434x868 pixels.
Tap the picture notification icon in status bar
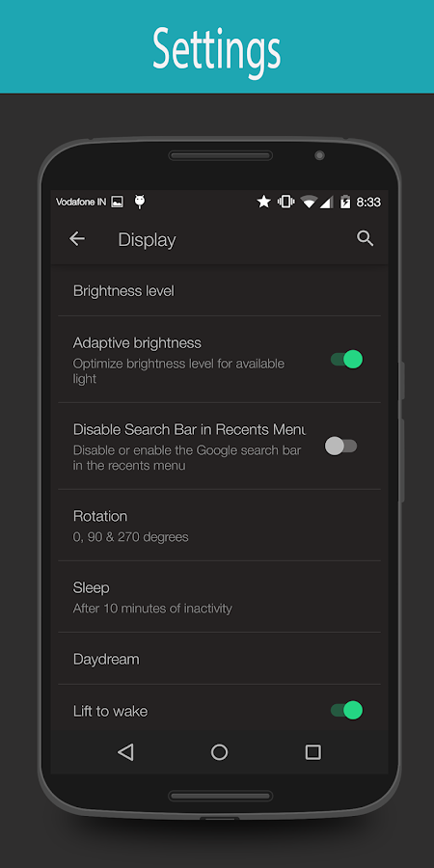pos(118,203)
